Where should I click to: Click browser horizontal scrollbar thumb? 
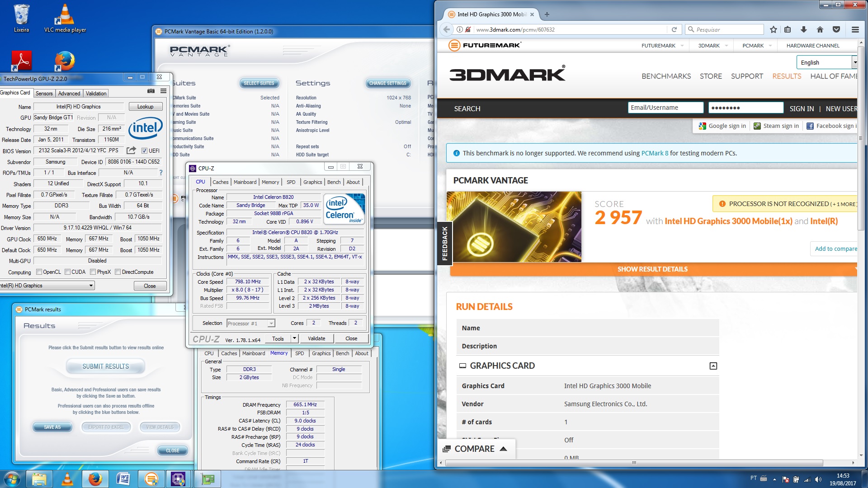tap(634, 463)
